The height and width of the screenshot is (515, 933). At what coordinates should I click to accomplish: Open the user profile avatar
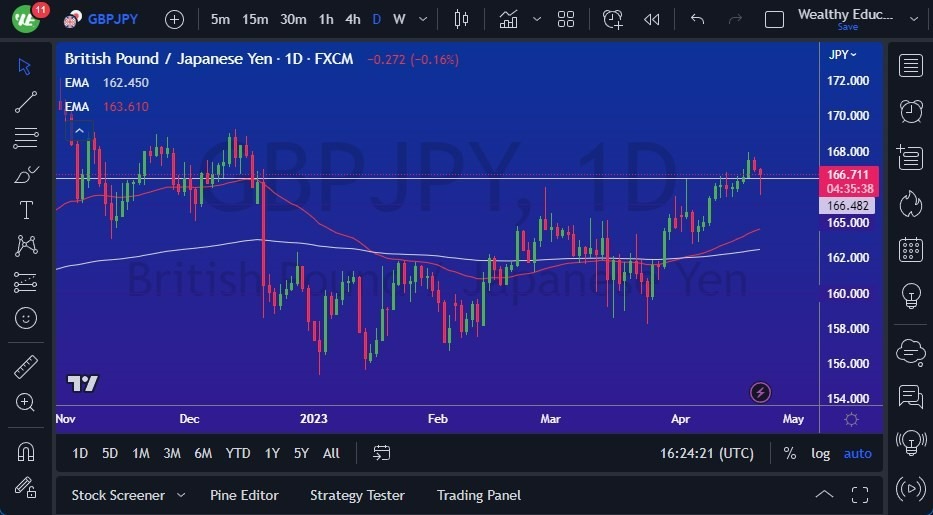(x=26, y=18)
